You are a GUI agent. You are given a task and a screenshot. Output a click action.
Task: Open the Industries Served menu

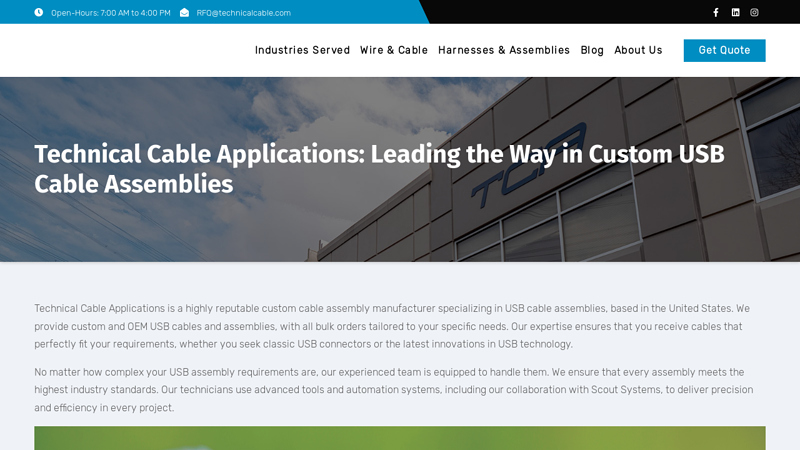[x=303, y=50]
